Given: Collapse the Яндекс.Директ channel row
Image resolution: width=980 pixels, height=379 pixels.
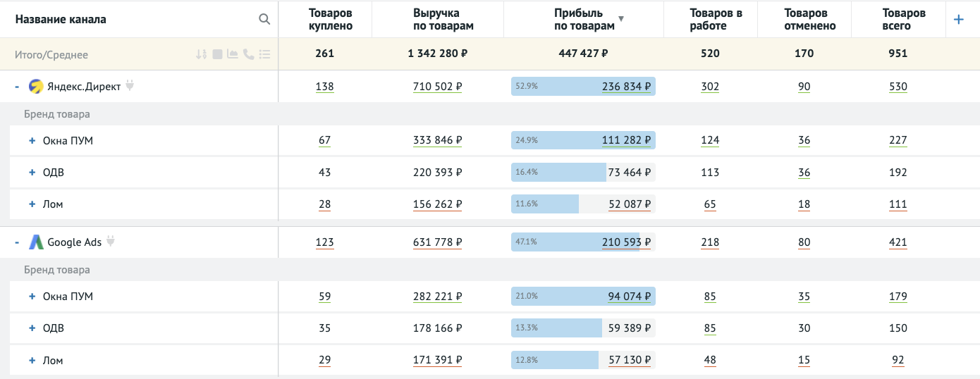Looking at the screenshot, I should point(17,87).
